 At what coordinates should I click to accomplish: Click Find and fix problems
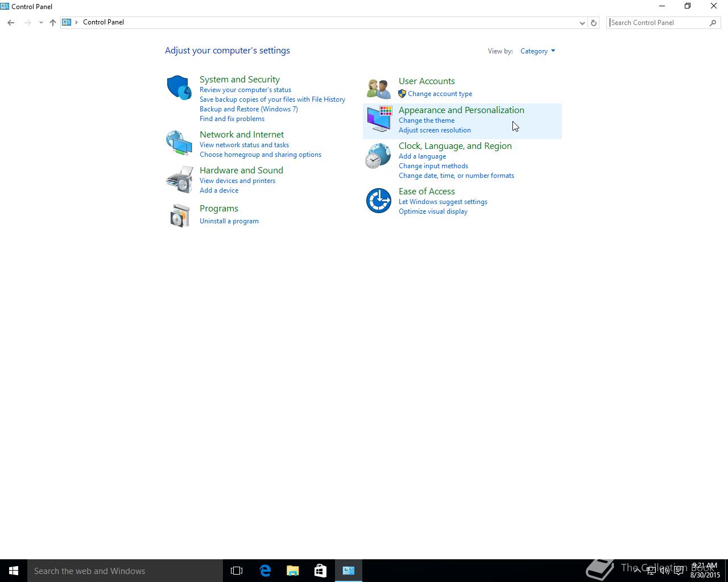click(x=232, y=119)
